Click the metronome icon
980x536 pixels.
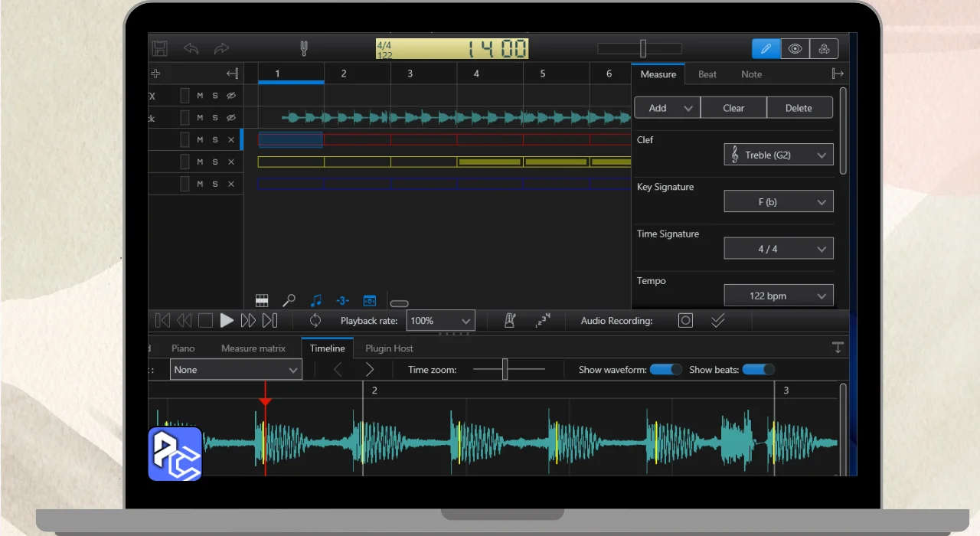click(510, 321)
